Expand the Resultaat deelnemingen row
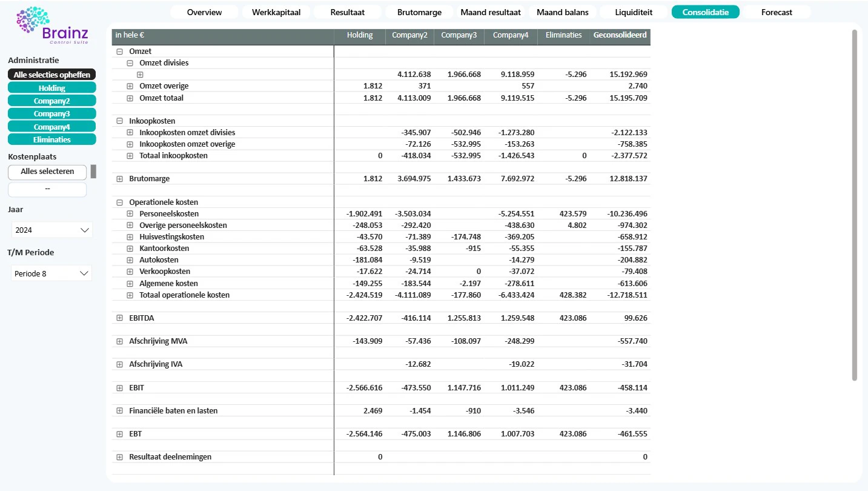The image size is (868, 491). (119, 457)
